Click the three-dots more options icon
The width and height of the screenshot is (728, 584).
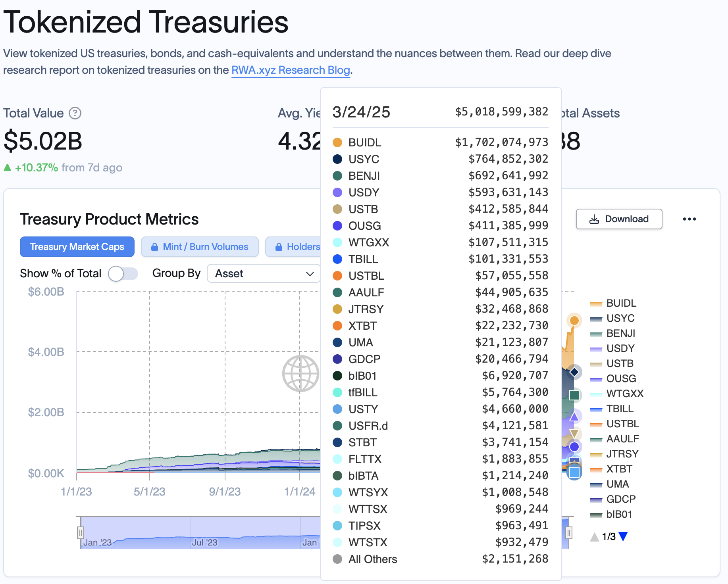tap(689, 219)
